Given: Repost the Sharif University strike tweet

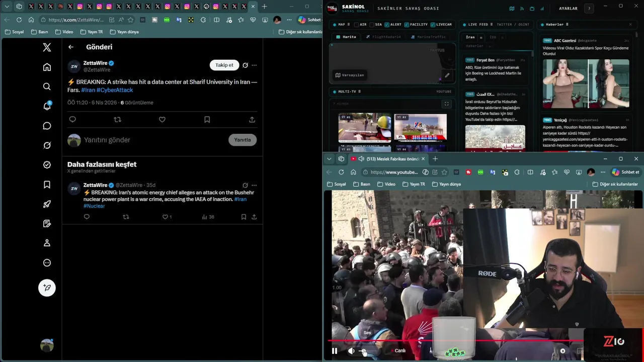Looking at the screenshot, I should [x=117, y=120].
